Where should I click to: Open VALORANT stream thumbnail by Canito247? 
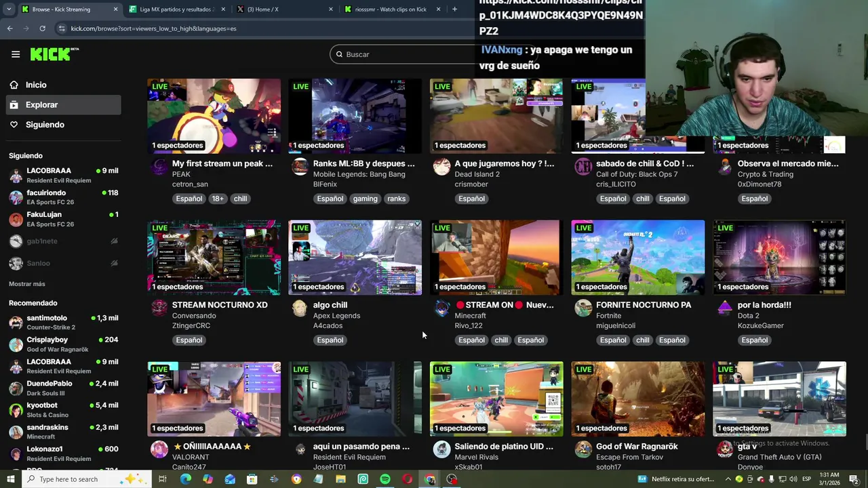[x=214, y=399]
